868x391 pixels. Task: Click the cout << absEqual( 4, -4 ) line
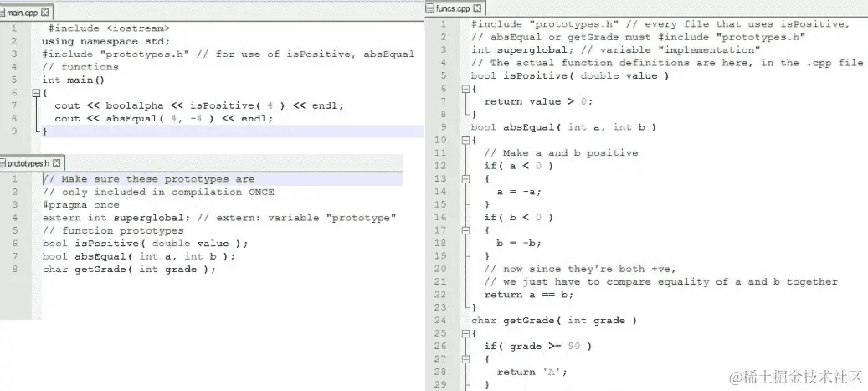pos(164,119)
